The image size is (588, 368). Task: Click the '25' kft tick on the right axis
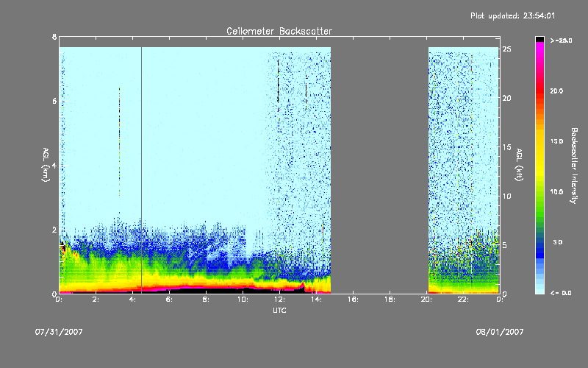coord(507,49)
